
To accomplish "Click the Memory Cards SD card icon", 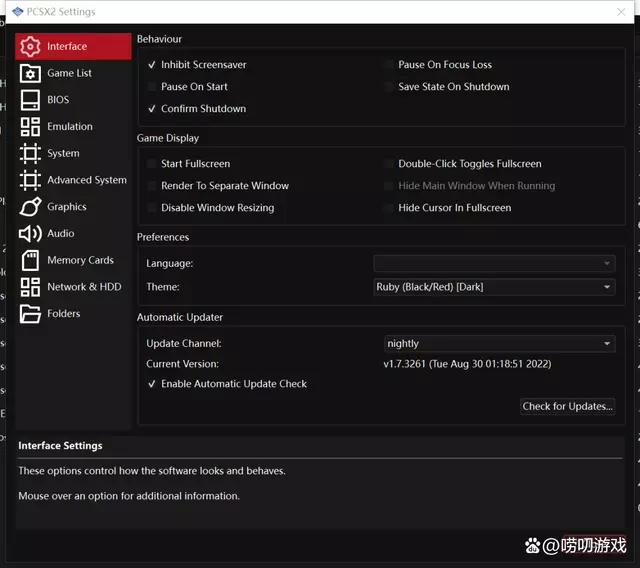I will tap(30, 260).
